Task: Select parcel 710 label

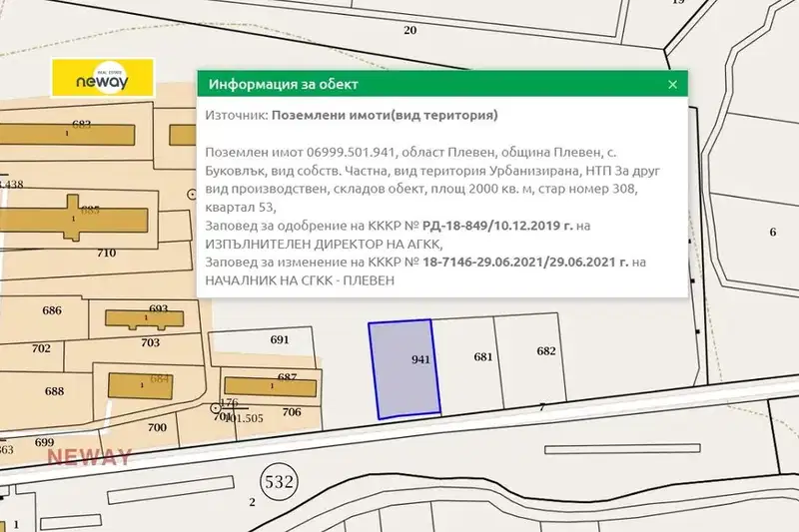Action: [107, 253]
